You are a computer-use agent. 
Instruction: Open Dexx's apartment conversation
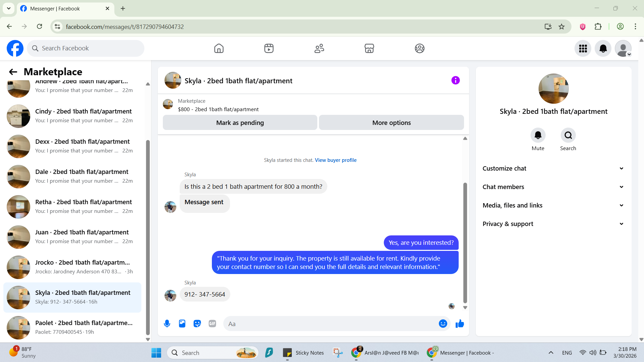[x=72, y=146]
